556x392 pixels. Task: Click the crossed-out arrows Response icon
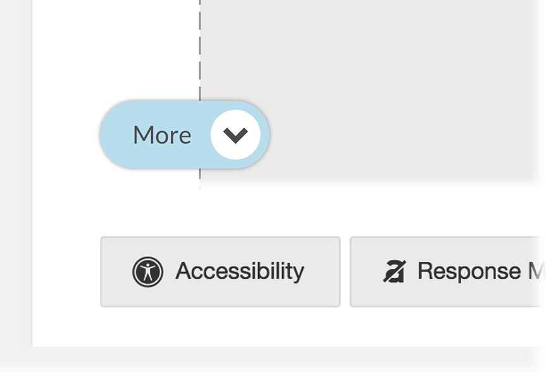[x=395, y=271]
